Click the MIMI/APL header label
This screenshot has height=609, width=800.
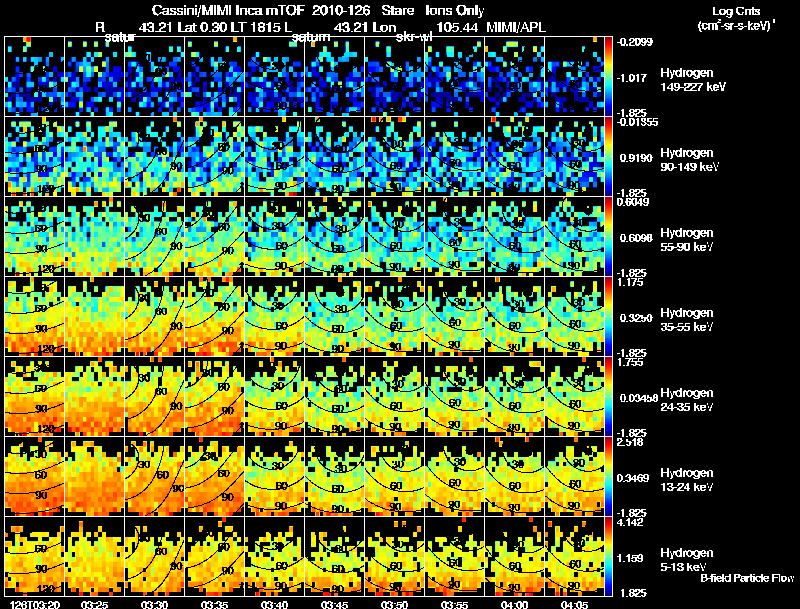pos(516,27)
